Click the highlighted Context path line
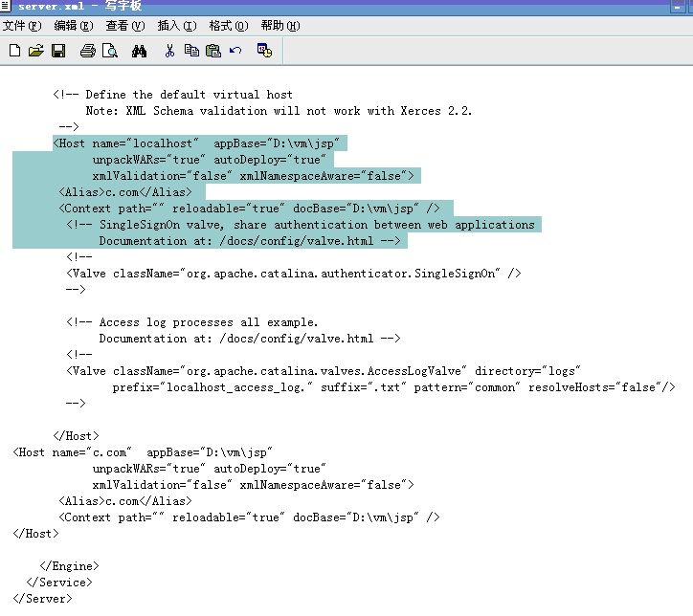The height and width of the screenshot is (616, 693). (250, 209)
